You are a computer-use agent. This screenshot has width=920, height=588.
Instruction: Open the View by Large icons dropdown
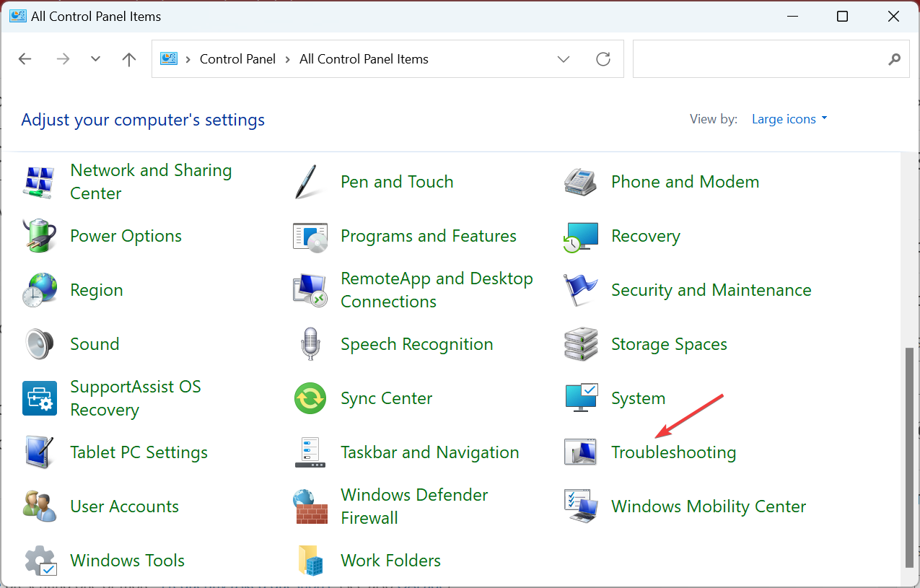click(x=789, y=119)
